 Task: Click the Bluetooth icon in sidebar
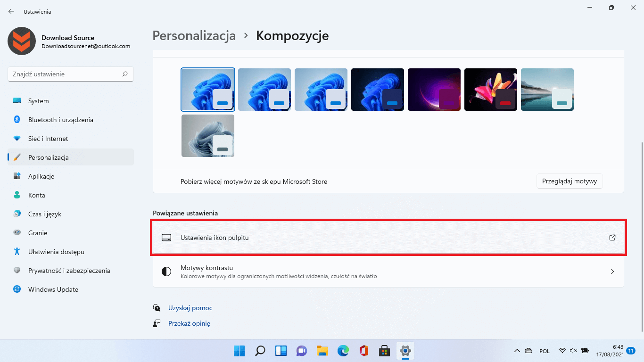(17, 120)
